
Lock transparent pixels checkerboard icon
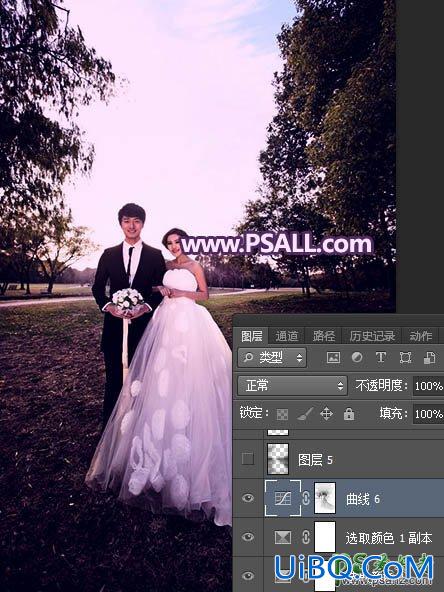(x=282, y=414)
